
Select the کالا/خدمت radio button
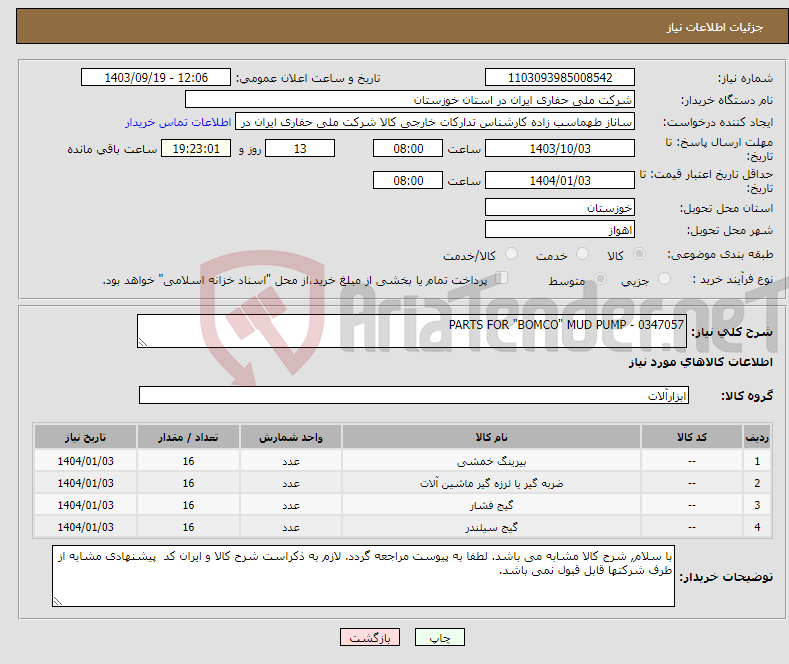click(511, 254)
